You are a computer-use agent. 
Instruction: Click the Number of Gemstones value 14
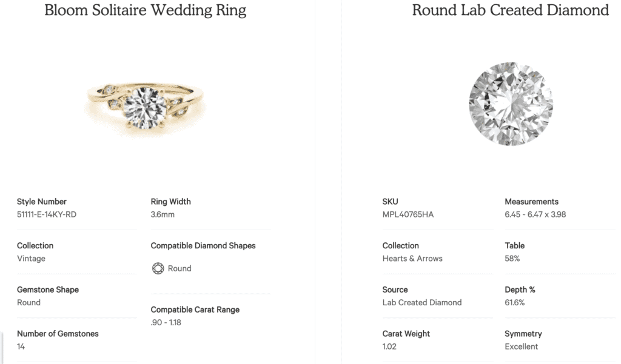[21, 346]
